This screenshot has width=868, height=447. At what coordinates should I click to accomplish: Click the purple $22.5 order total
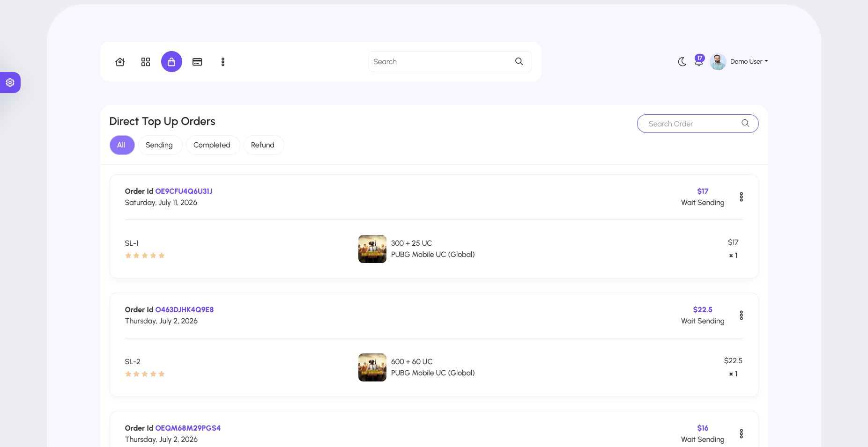point(703,309)
